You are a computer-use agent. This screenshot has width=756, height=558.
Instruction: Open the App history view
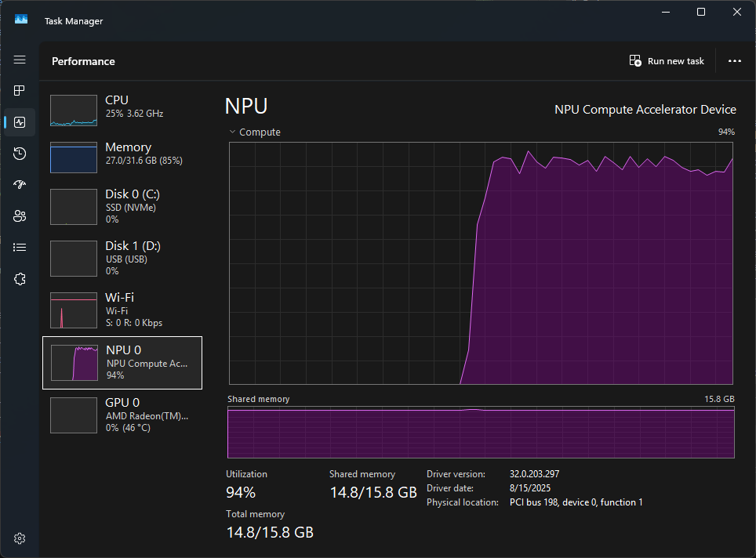click(x=20, y=154)
